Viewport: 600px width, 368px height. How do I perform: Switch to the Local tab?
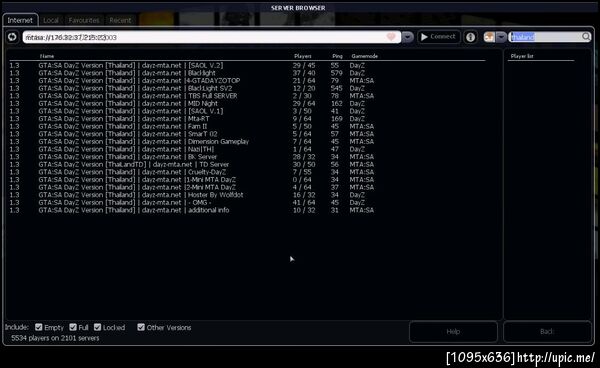[51, 20]
